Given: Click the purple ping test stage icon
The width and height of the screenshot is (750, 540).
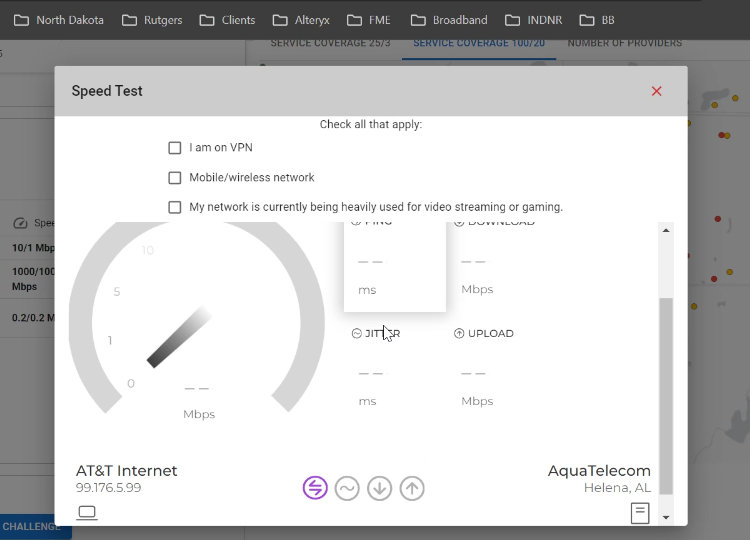Looking at the screenshot, I should pos(315,488).
